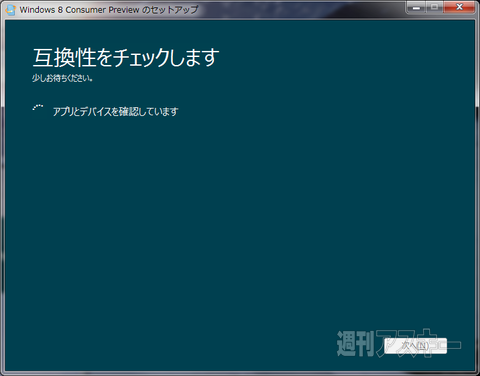Click the 次へ(N) next button
Image resolution: width=480 pixels, height=376 pixels.
point(415,346)
